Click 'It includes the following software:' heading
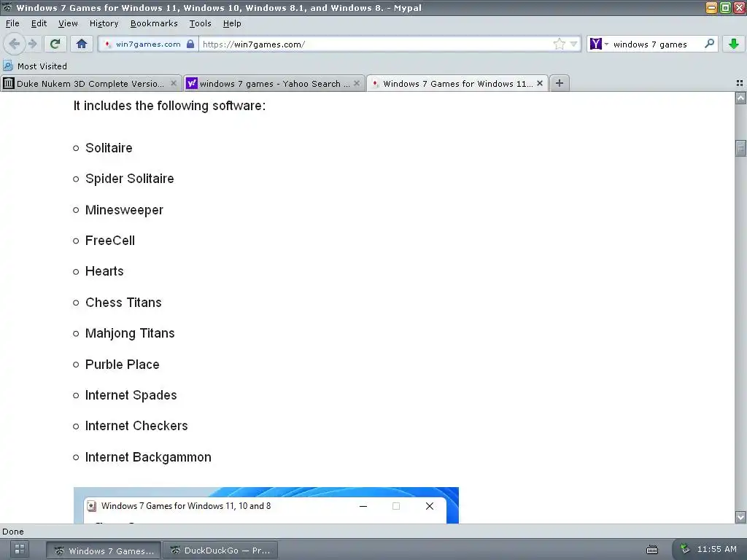Screen dimensions: 747x560 [x=169, y=106]
